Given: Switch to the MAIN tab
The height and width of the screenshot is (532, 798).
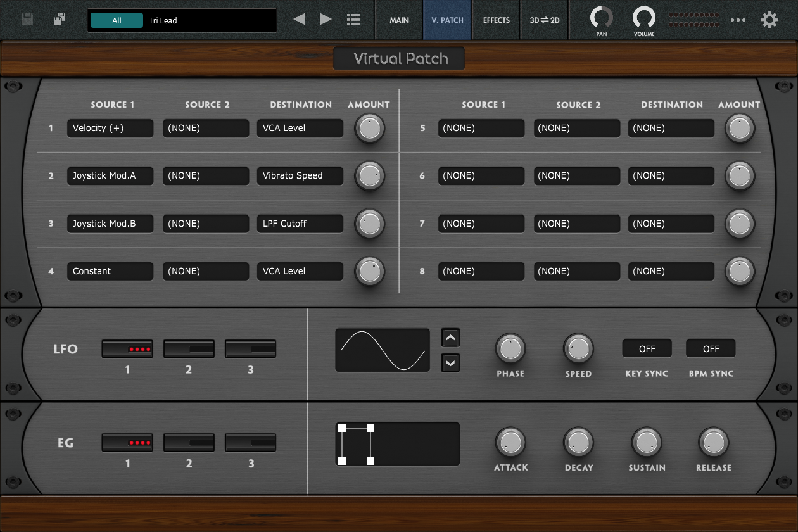Looking at the screenshot, I should coord(399,20).
